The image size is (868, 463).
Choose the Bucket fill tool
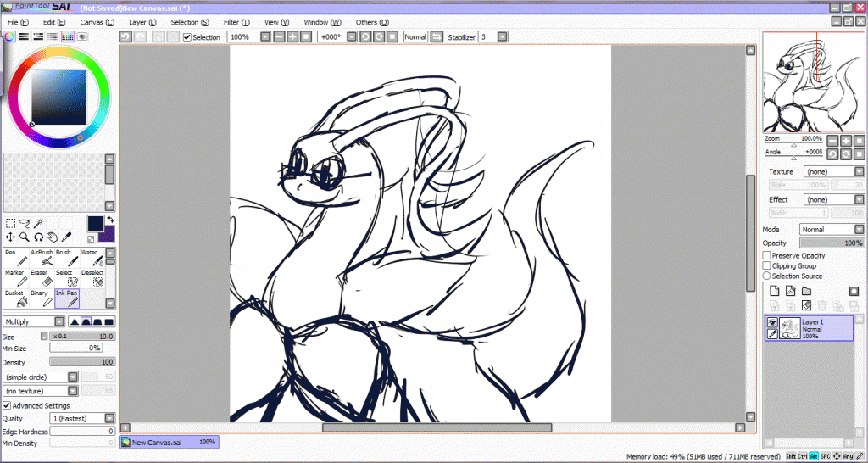point(17,298)
